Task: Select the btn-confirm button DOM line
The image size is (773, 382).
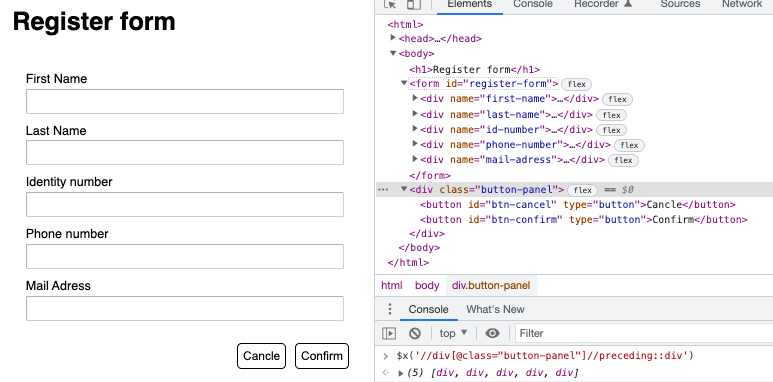Action: coord(584,220)
